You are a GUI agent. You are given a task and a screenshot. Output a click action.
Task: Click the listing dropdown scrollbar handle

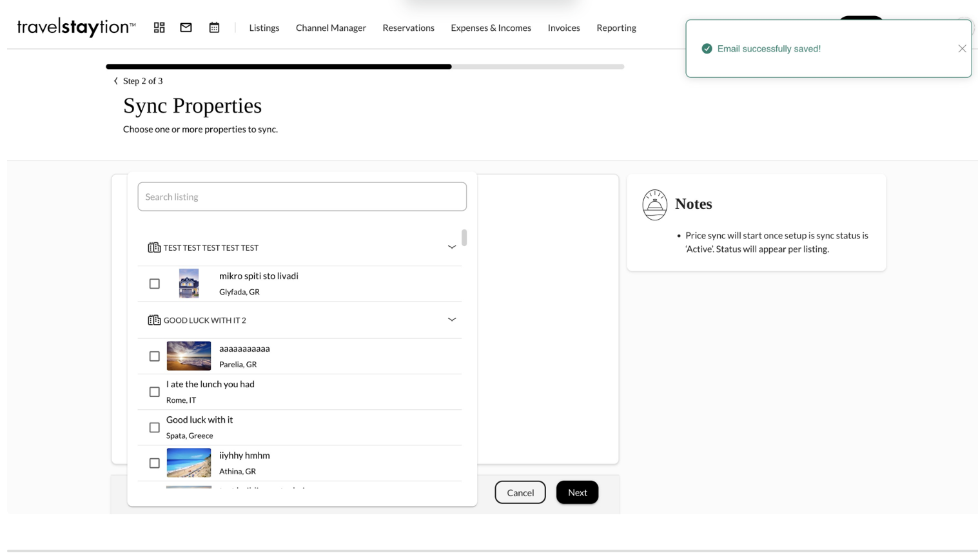tap(464, 238)
